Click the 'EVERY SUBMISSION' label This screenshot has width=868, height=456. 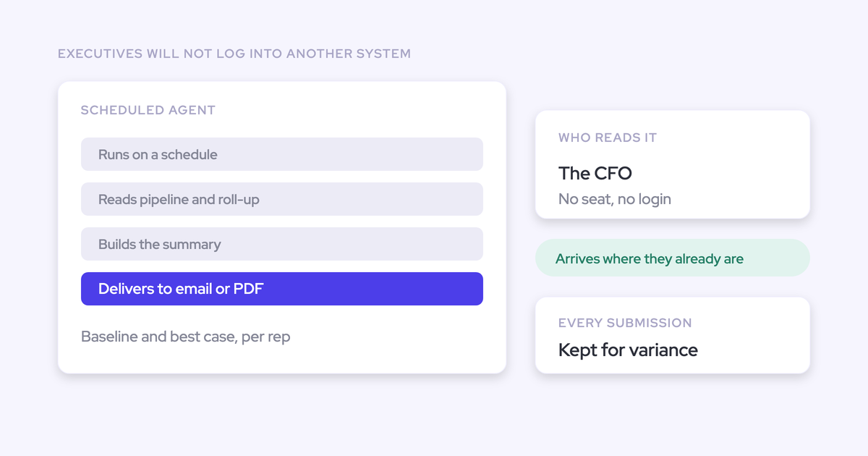coord(625,323)
